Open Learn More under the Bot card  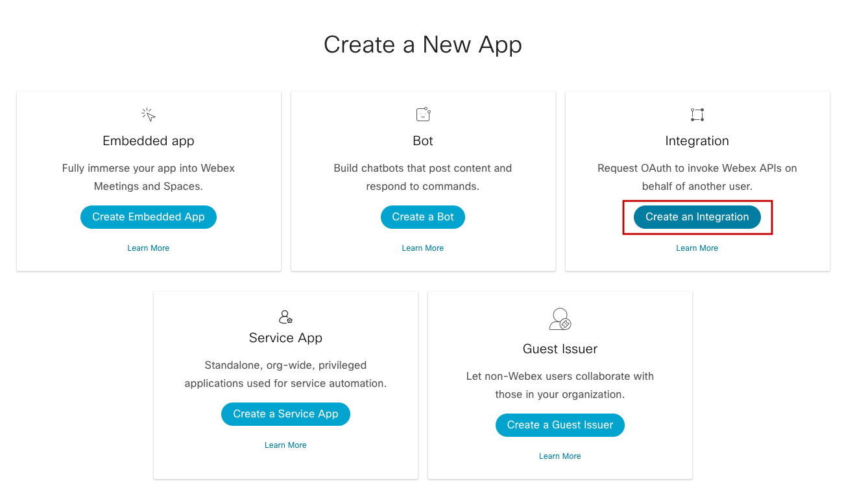[x=423, y=248]
